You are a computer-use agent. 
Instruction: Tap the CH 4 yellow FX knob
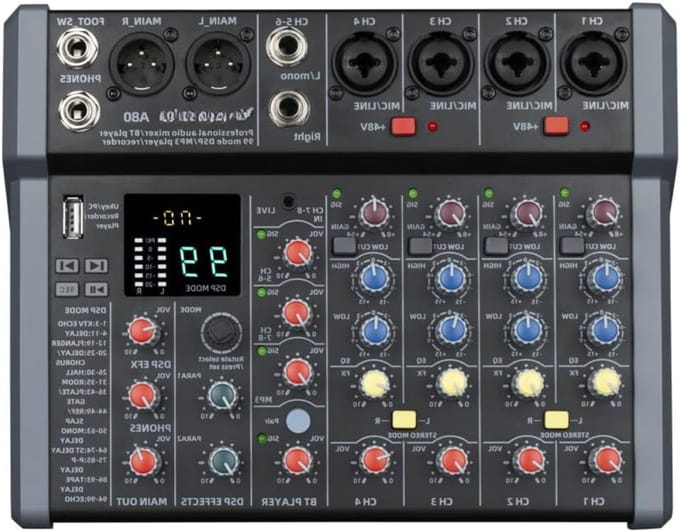(x=376, y=384)
